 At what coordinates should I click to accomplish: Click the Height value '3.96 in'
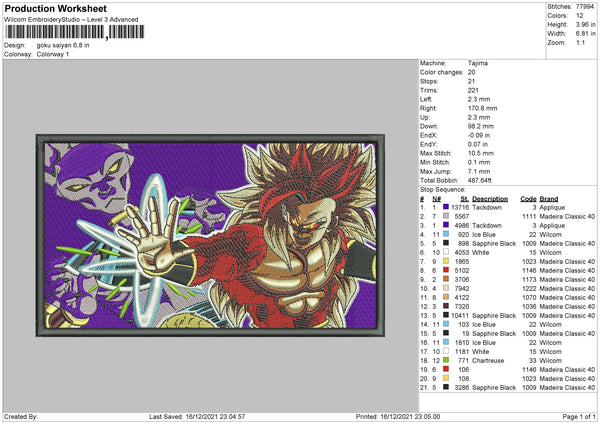(585, 24)
